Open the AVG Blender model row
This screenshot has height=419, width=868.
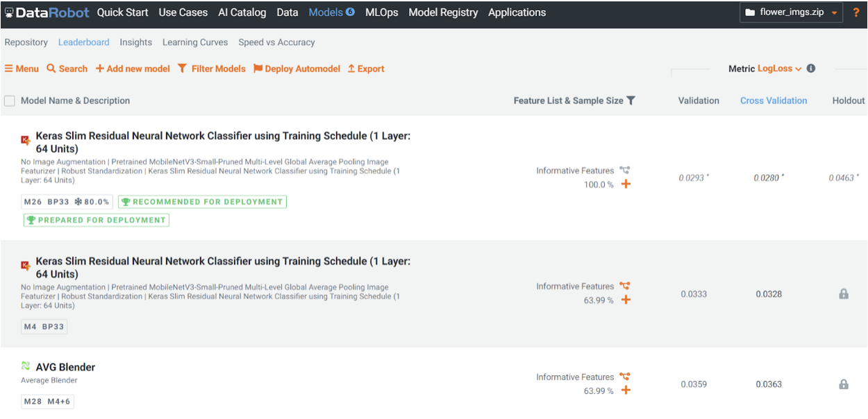tap(65, 367)
